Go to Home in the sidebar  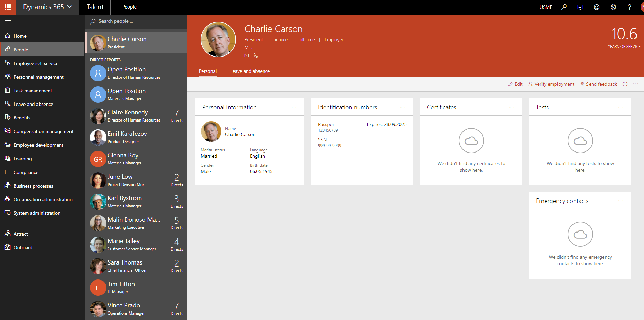42,36
